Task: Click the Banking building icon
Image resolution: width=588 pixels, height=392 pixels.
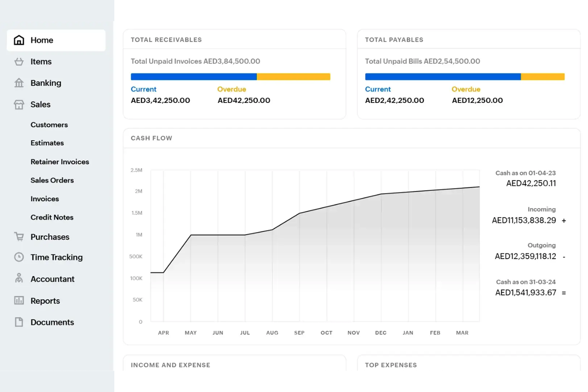Action: [x=19, y=83]
